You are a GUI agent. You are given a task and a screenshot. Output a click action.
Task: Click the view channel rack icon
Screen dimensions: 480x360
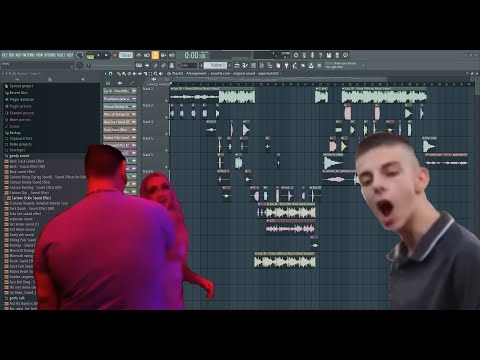pyautogui.click(x=253, y=65)
